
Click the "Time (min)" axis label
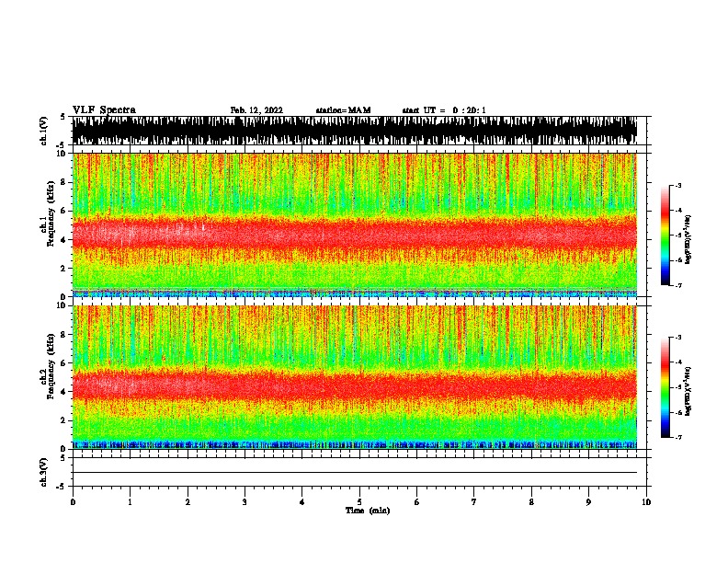tap(368, 511)
